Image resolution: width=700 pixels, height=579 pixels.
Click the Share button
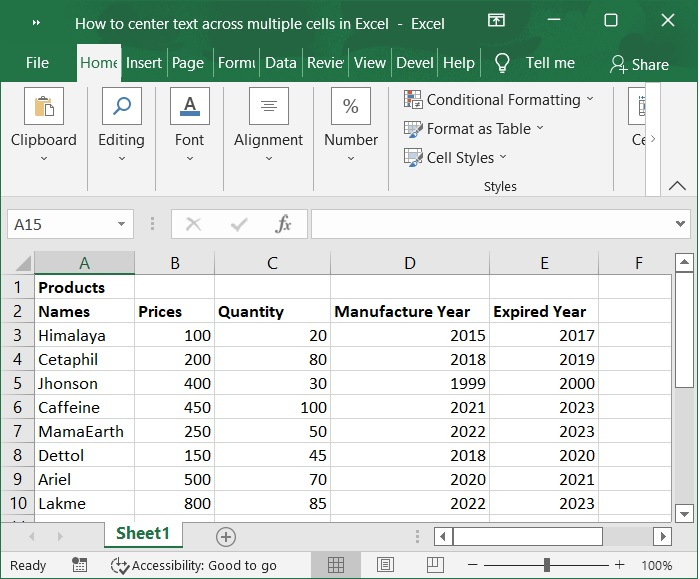coord(639,64)
